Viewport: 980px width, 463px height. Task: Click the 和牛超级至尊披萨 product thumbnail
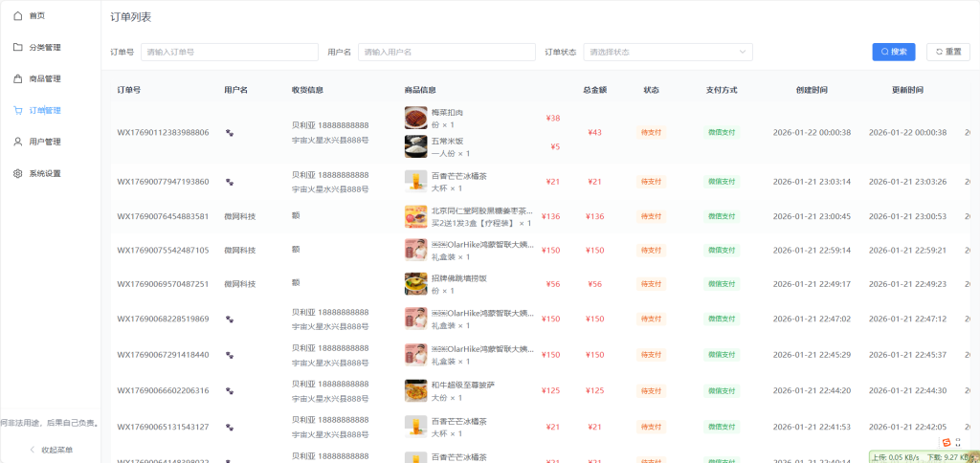coord(415,390)
